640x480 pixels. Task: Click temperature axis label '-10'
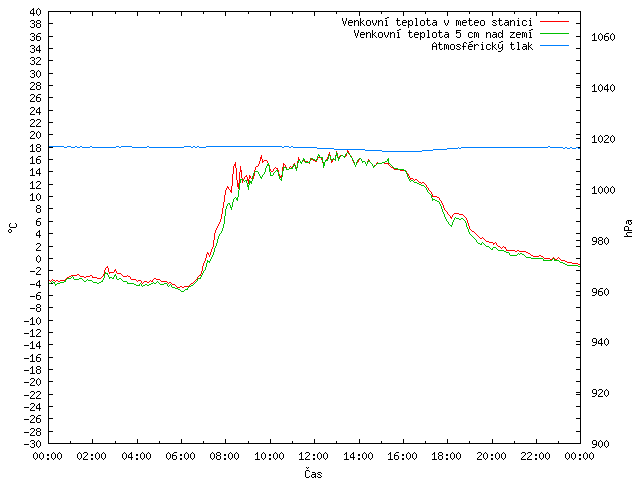click(x=33, y=321)
